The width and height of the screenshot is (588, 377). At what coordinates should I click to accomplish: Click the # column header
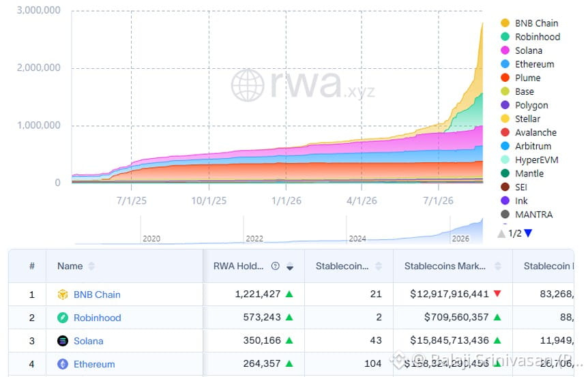click(x=27, y=266)
